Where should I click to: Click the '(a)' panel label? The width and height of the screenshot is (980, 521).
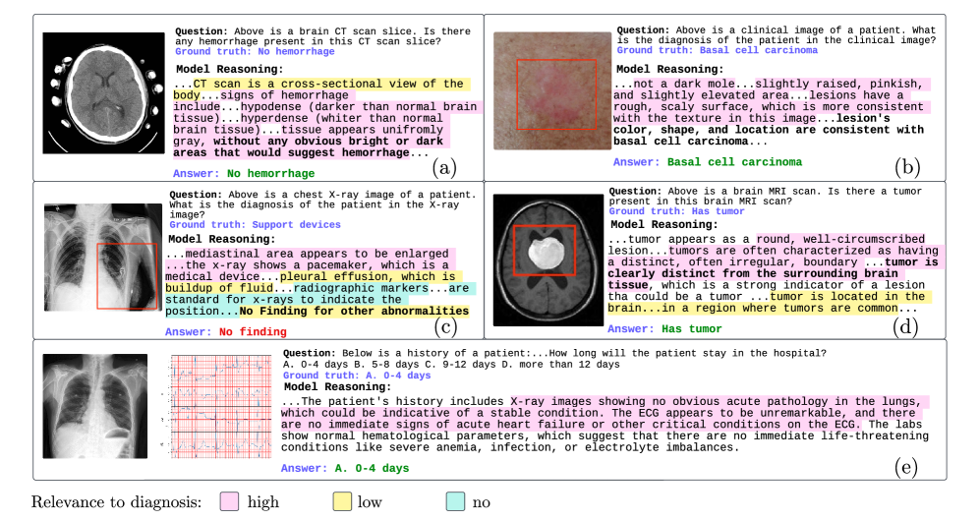pos(445,168)
